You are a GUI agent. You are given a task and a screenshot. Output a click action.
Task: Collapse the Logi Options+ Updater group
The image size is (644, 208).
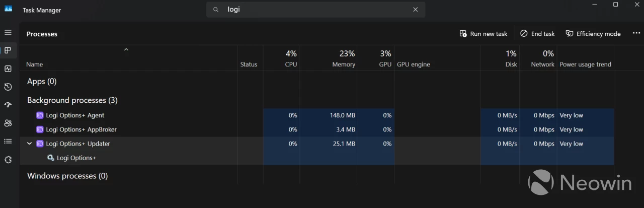tap(29, 144)
